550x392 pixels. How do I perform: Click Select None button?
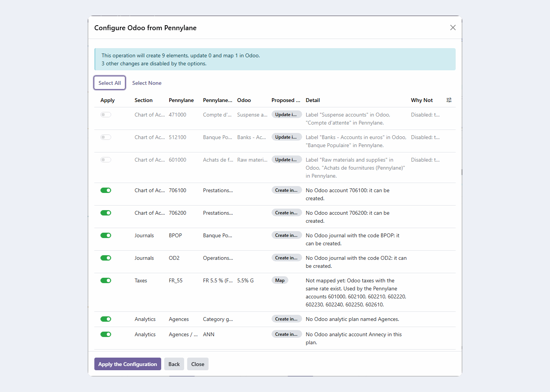pyautogui.click(x=147, y=83)
